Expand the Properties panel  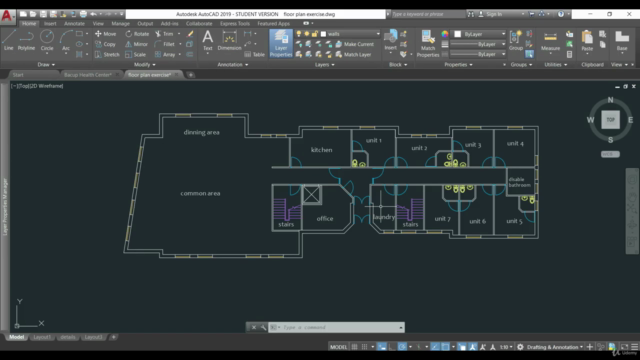[x=458, y=64]
